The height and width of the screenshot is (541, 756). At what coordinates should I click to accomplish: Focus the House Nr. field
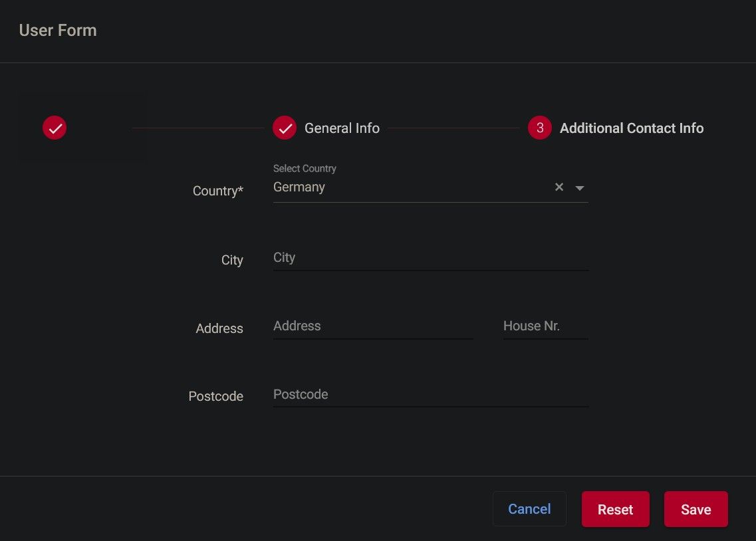(x=545, y=326)
